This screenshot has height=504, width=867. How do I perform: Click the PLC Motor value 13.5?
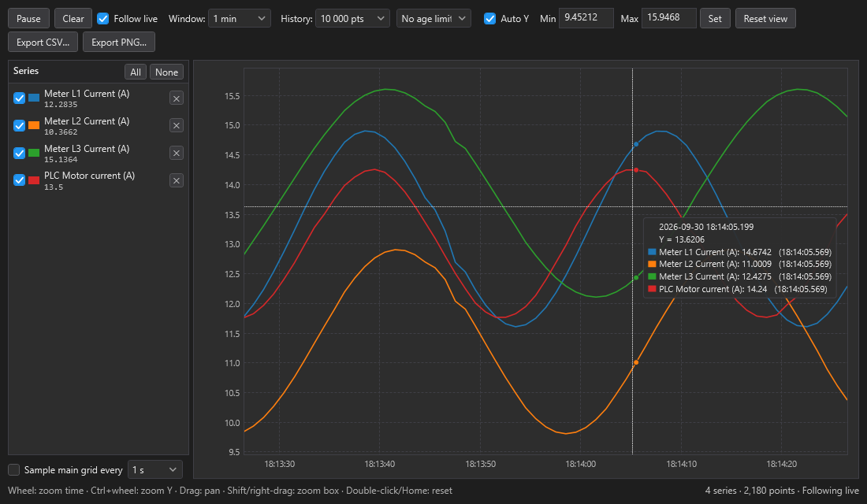coord(54,187)
